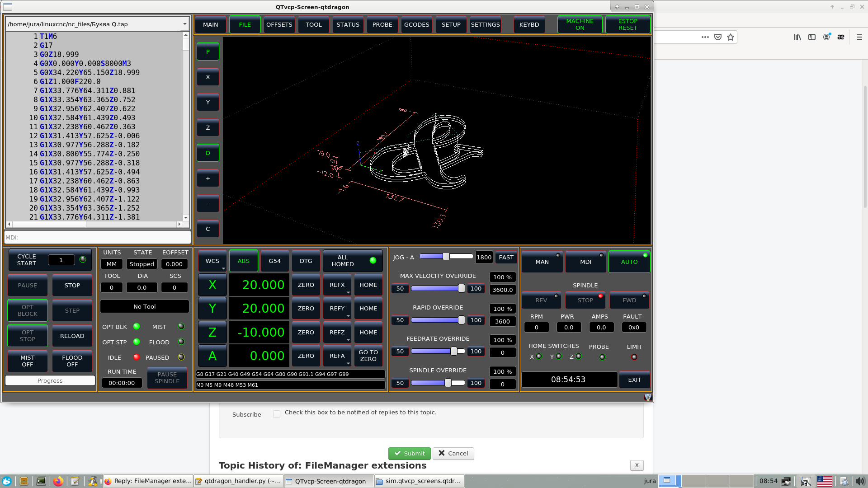This screenshot has height=488, width=868.
Task: Switch to qtdragon_handler.py taskbar window
Action: (x=238, y=481)
